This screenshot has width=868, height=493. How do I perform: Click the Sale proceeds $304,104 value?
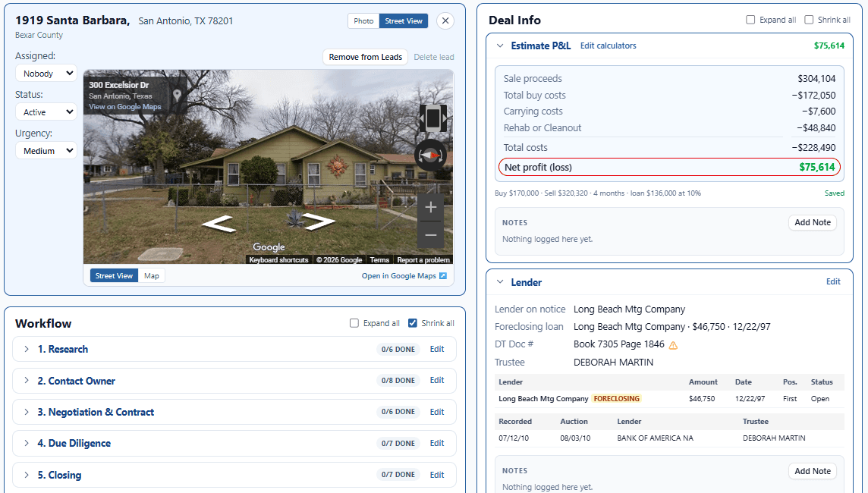click(x=816, y=79)
